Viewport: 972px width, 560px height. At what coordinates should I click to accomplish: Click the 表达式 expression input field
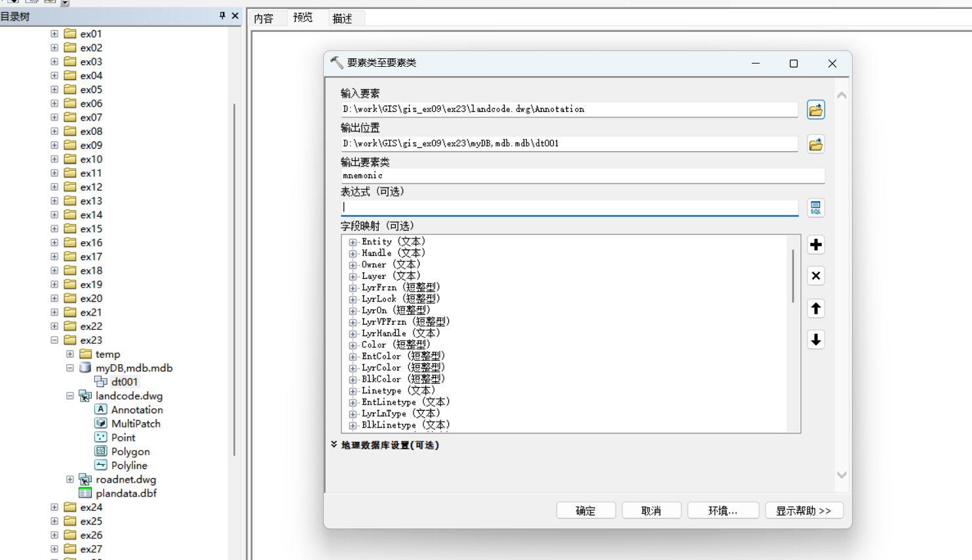coord(569,207)
